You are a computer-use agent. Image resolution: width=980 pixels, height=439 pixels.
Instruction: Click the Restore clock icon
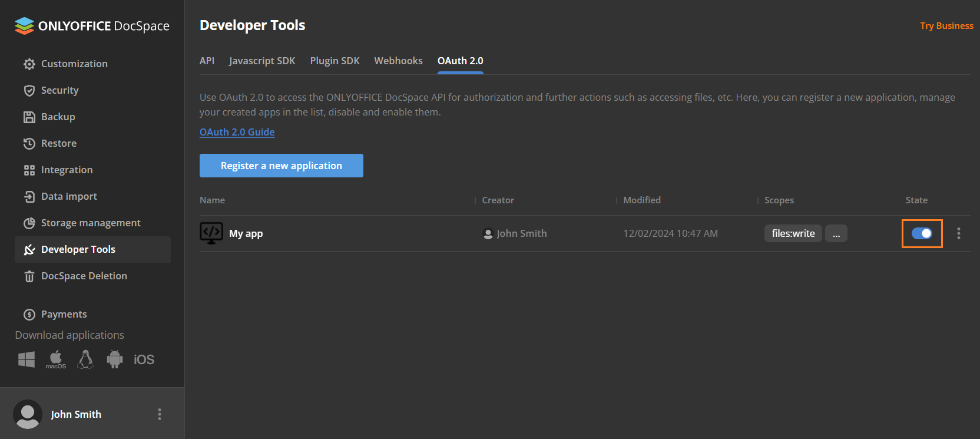point(29,143)
